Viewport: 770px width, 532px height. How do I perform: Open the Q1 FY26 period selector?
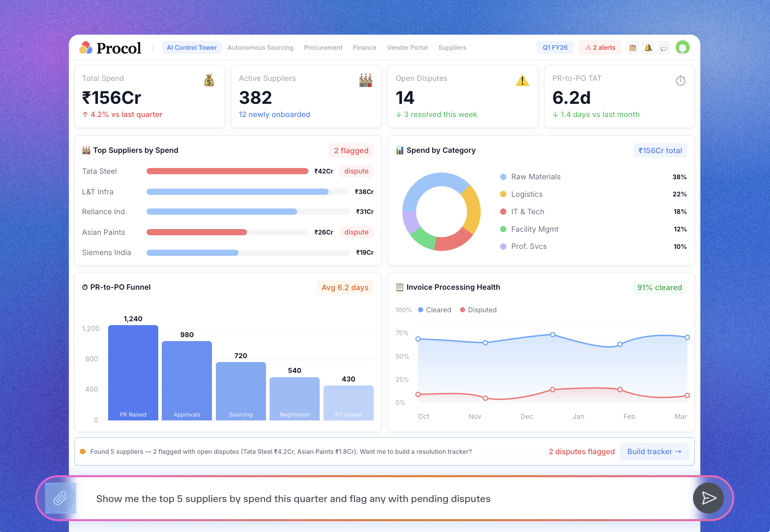click(x=555, y=47)
